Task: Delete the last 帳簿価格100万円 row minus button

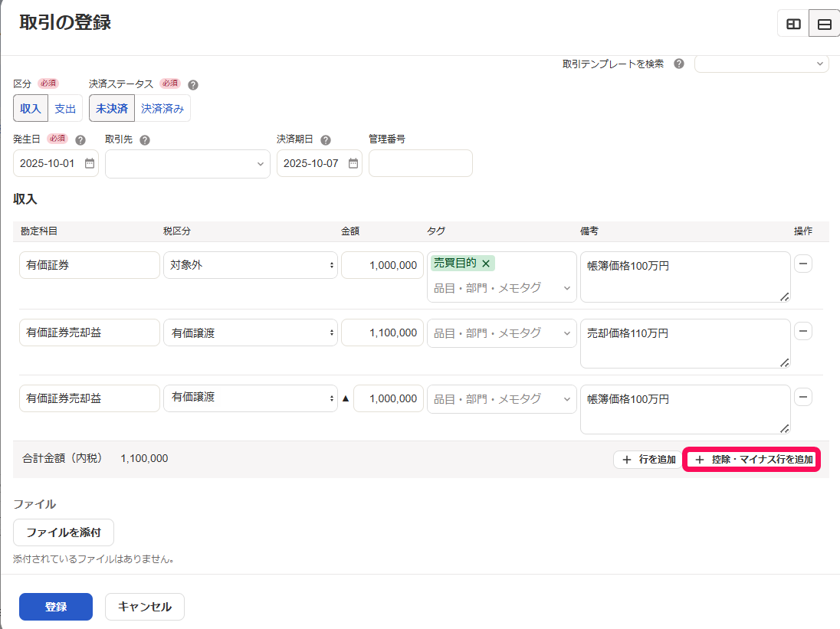Action: tap(803, 397)
